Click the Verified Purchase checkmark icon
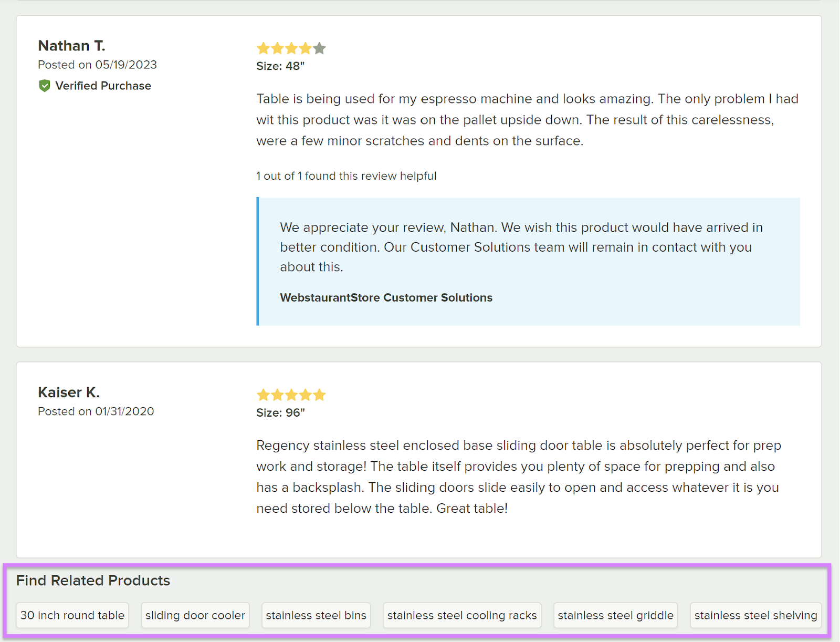 point(45,86)
